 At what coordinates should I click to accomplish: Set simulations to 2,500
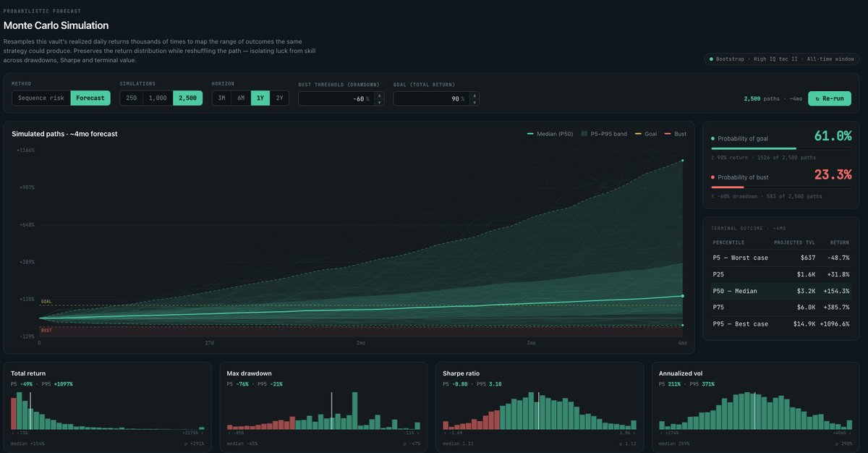pos(187,98)
